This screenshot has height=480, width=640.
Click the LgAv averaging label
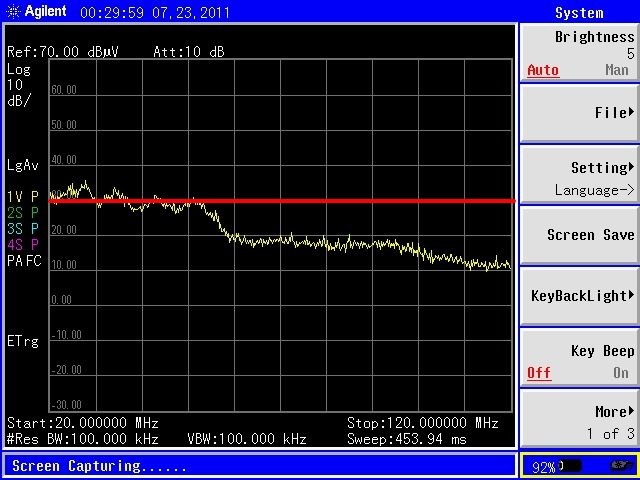[23, 165]
